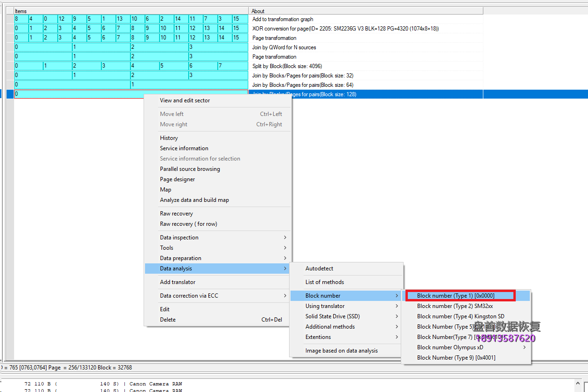Choose Raw recovery (for row)
The height and width of the screenshot is (392, 588).
click(x=217, y=224)
